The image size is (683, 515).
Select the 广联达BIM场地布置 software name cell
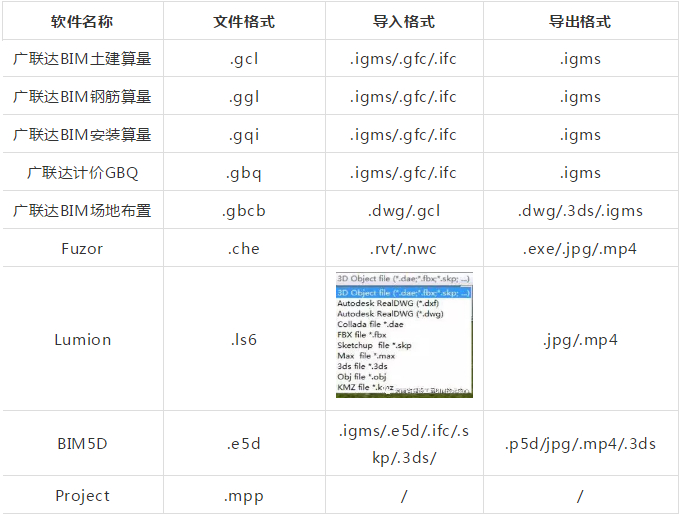point(82,210)
